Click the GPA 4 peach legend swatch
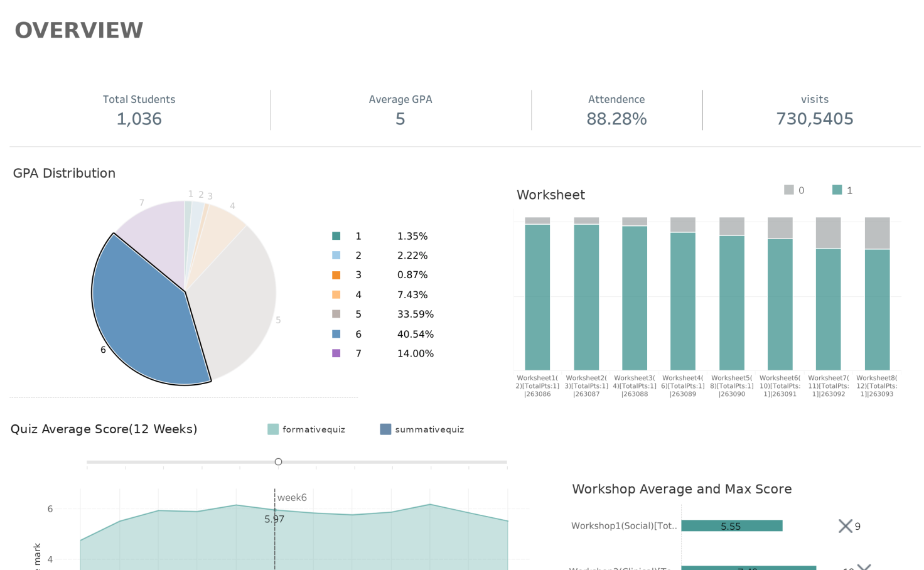This screenshot has height=570, width=924. coord(336,294)
